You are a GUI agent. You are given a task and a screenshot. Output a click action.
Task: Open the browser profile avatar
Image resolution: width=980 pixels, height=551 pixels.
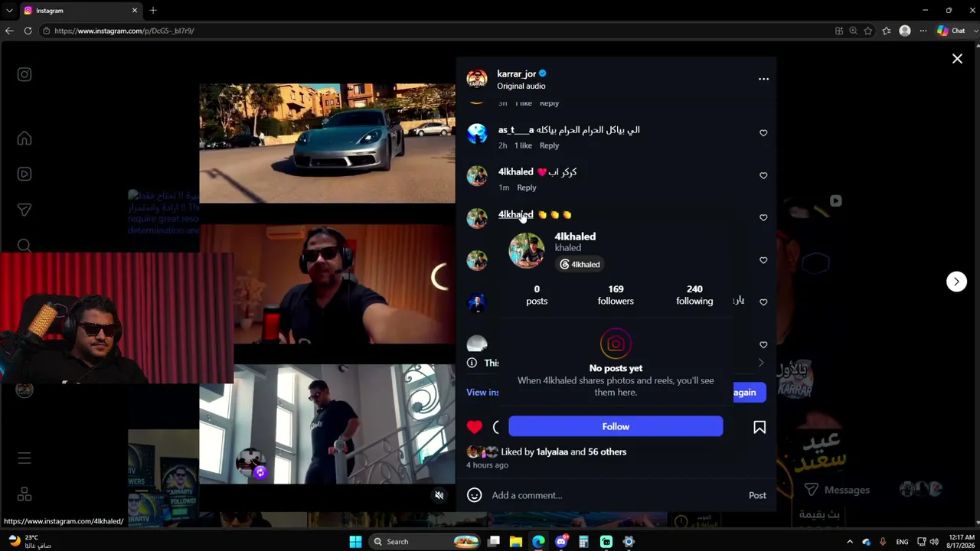[x=905, y=31]
